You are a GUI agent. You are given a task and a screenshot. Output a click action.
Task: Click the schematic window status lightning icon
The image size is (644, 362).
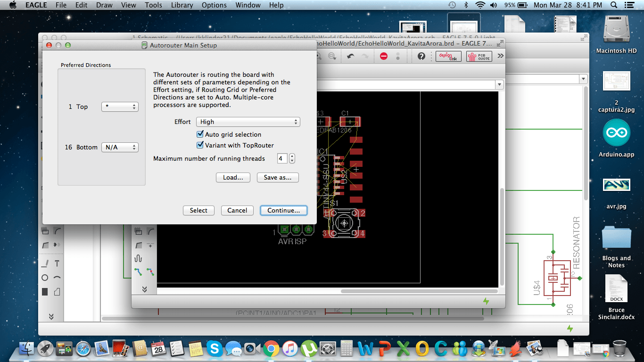(570, 329)
